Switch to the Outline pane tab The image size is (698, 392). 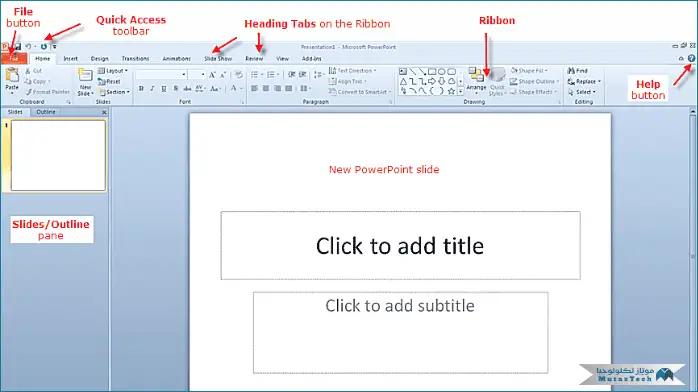point(46,112)
